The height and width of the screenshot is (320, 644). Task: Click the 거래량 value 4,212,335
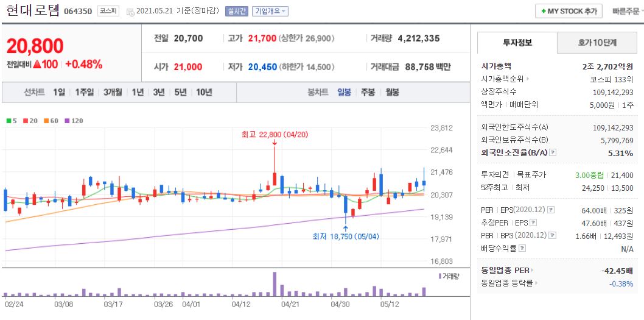click(x=419, y=38)
